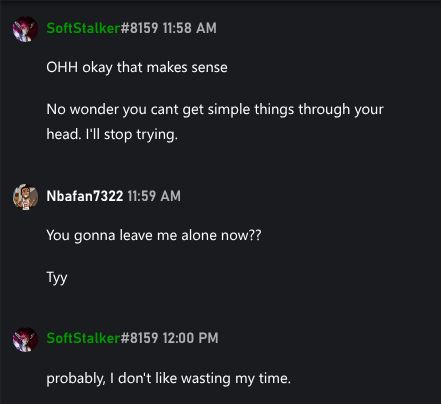
Task: Click the 11:58 AM timestamp
Action: 190,28
